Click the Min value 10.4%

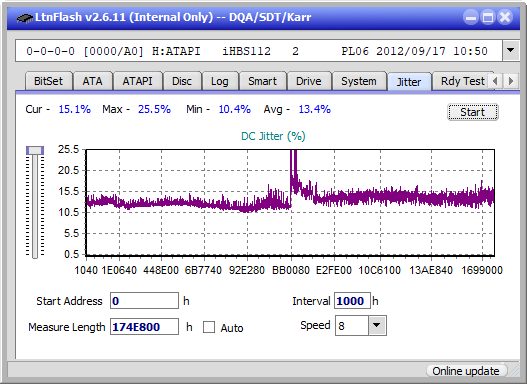pyautogui.click(x=235, y=109)
